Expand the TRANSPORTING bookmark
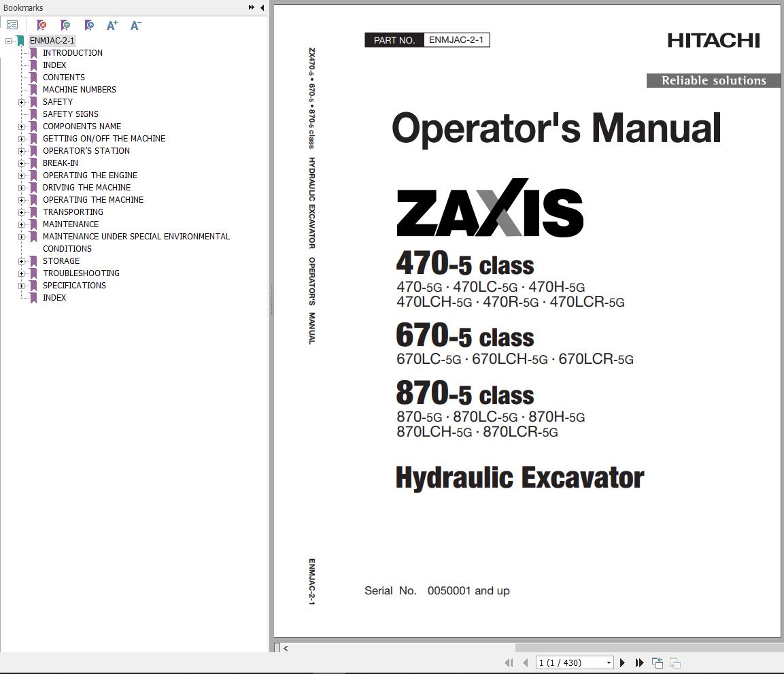 (22, 212)
